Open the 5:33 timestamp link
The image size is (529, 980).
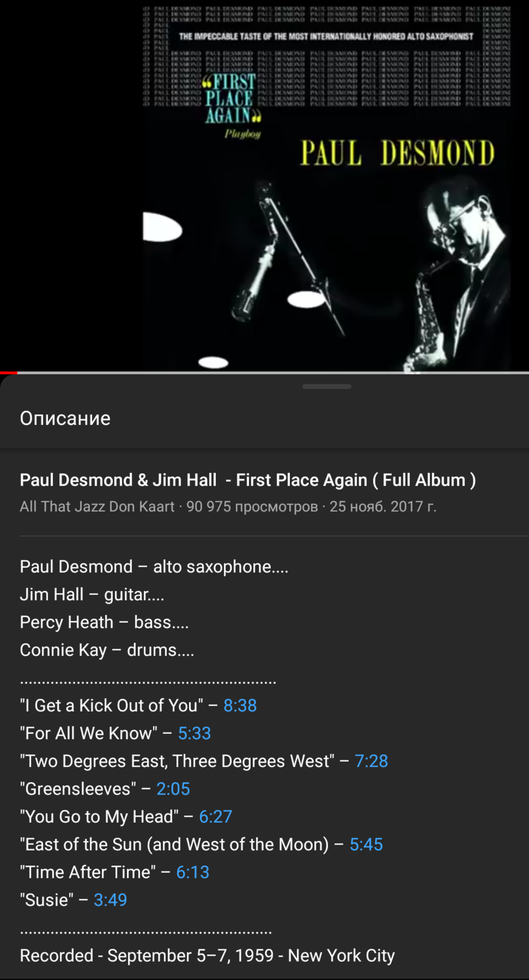pyautogui.click(x=194, y=733)
